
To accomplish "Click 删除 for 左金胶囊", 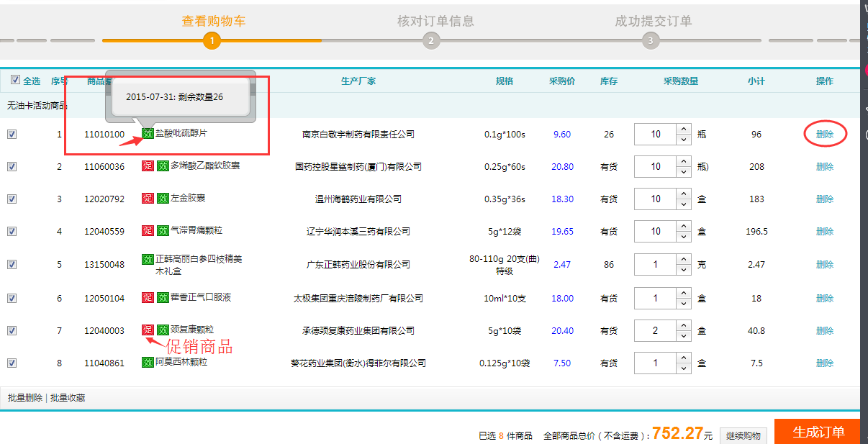I will pos(825,199).
